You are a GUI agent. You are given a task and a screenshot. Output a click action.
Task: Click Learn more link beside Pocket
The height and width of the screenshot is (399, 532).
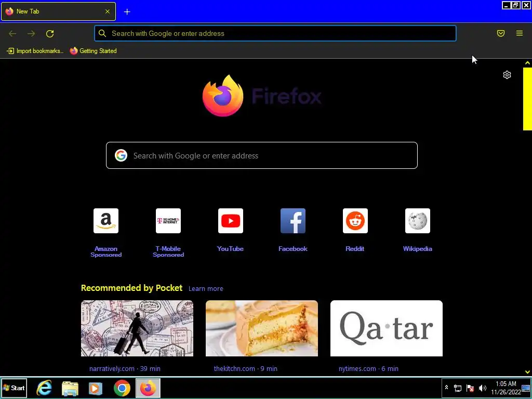tap(206, 289)
